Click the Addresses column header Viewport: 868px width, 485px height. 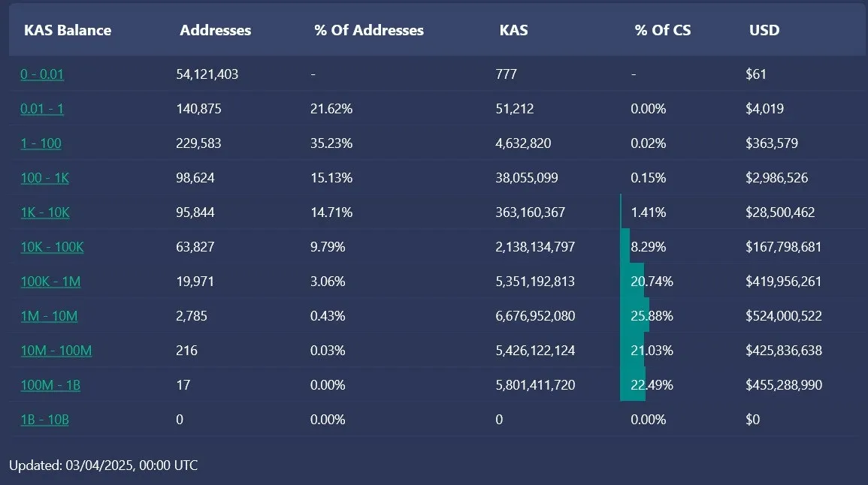216,31
